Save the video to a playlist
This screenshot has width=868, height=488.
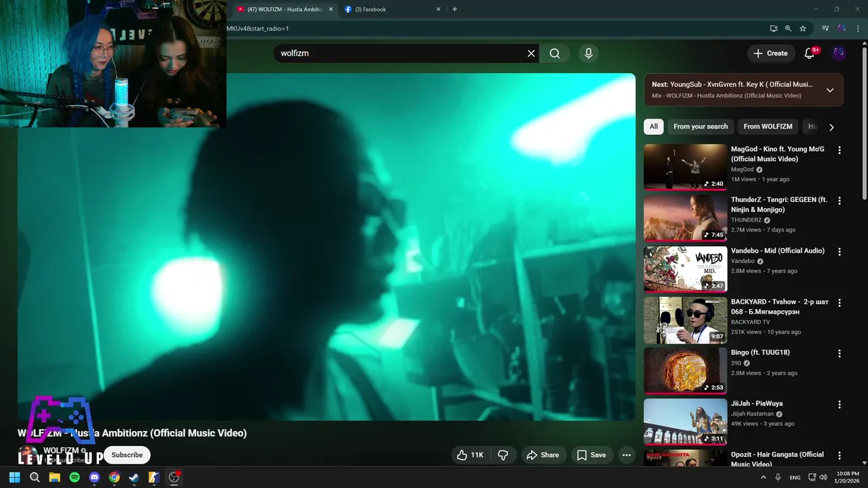pyautogui.click(x=591, y=455)
